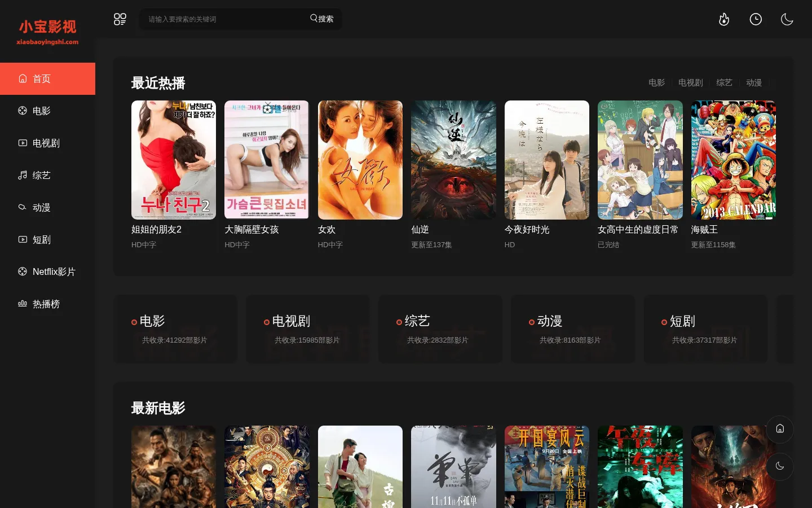This screenshot has height=508, width=812.
Task: Open the 午夜车库 movie poster
Action: click(640, 467)
